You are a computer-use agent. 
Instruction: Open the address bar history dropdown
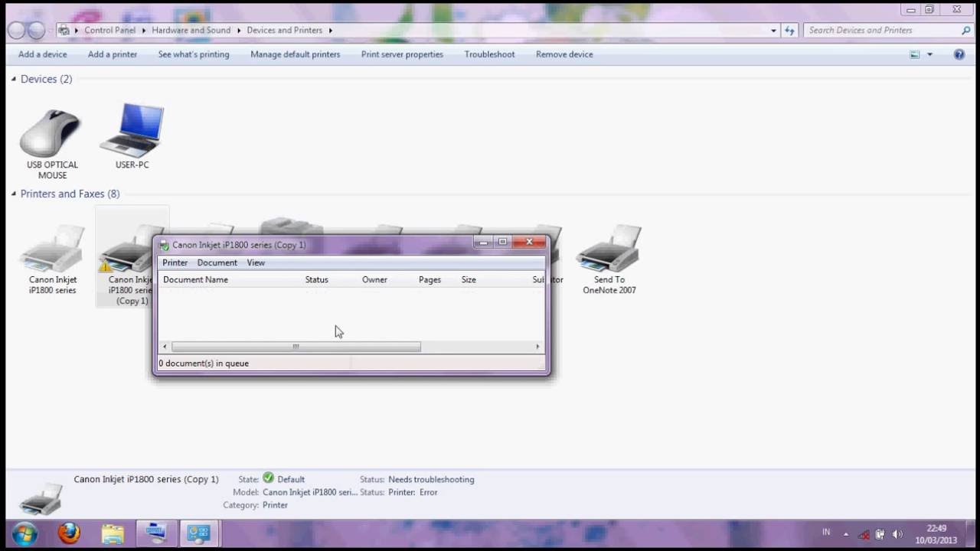pos(773,31)
